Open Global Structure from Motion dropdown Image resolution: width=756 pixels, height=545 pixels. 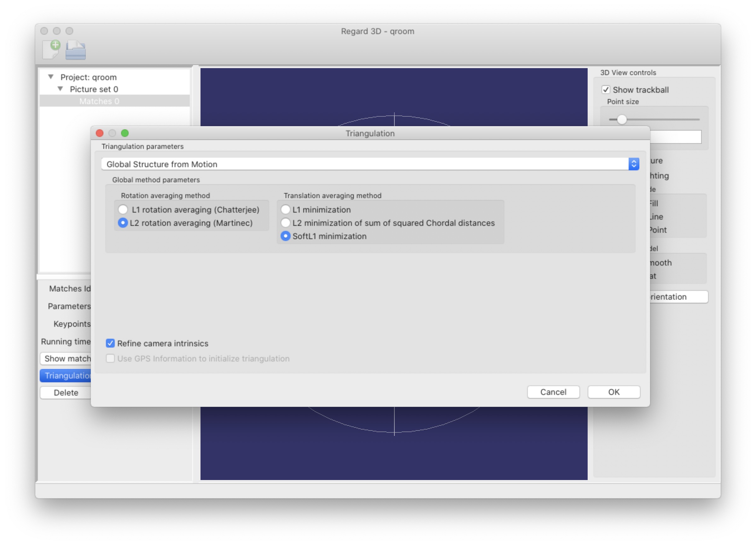tap(370, 164)
